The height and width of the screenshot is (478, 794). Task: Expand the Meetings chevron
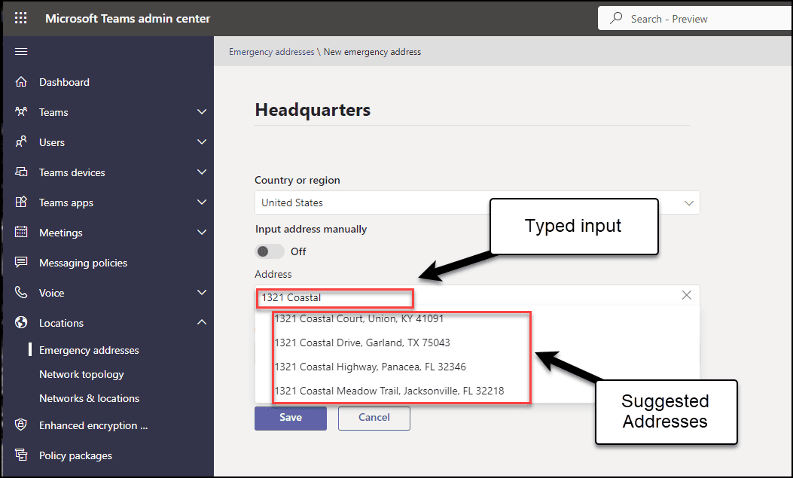tap(202, 232)
